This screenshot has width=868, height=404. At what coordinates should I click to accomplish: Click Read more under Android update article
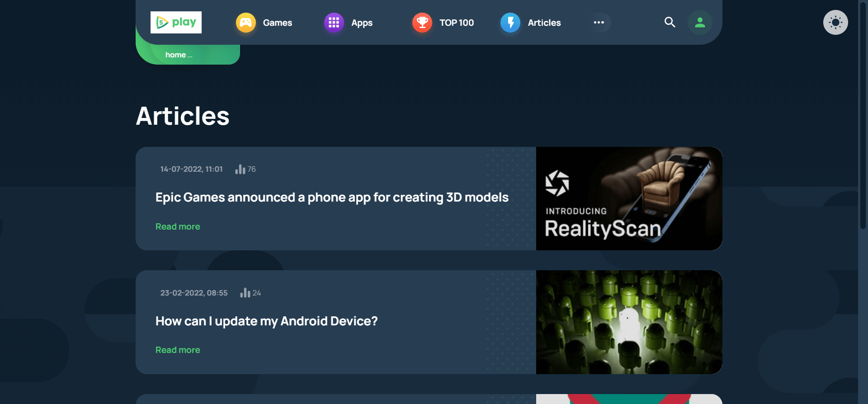click(x=178, y=350)
